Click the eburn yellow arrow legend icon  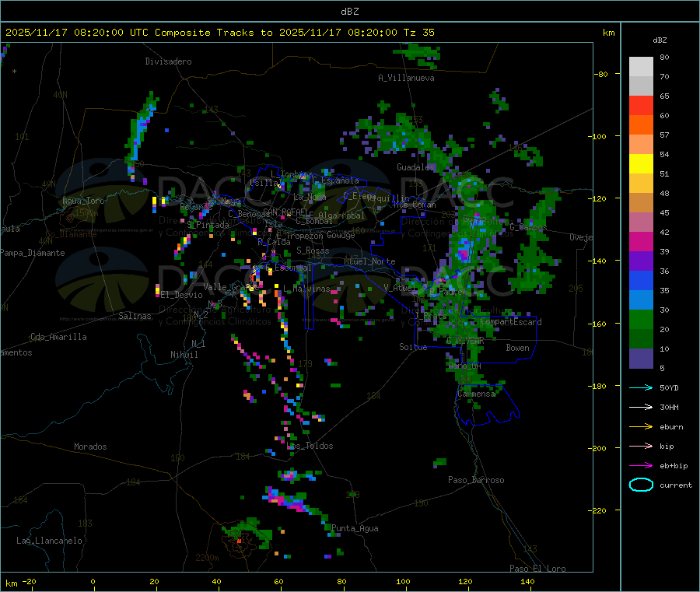(641, 426)
